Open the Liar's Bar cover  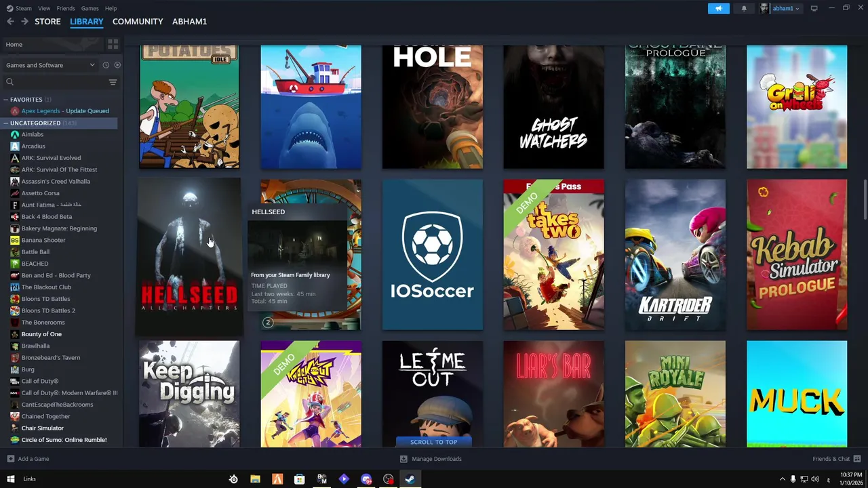(x=553, y=394)
